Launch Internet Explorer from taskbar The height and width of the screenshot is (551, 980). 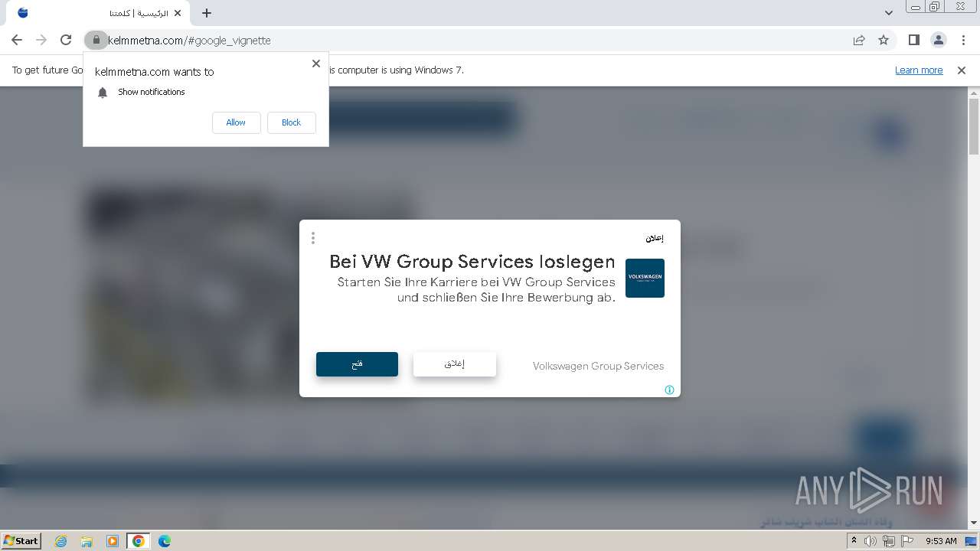click(x=61, y=541)
